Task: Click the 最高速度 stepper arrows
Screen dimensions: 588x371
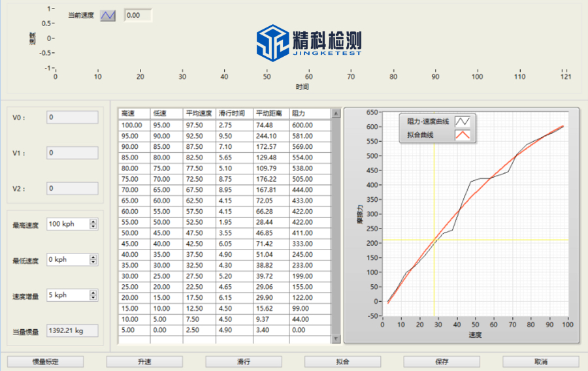Action: [93, 224]
